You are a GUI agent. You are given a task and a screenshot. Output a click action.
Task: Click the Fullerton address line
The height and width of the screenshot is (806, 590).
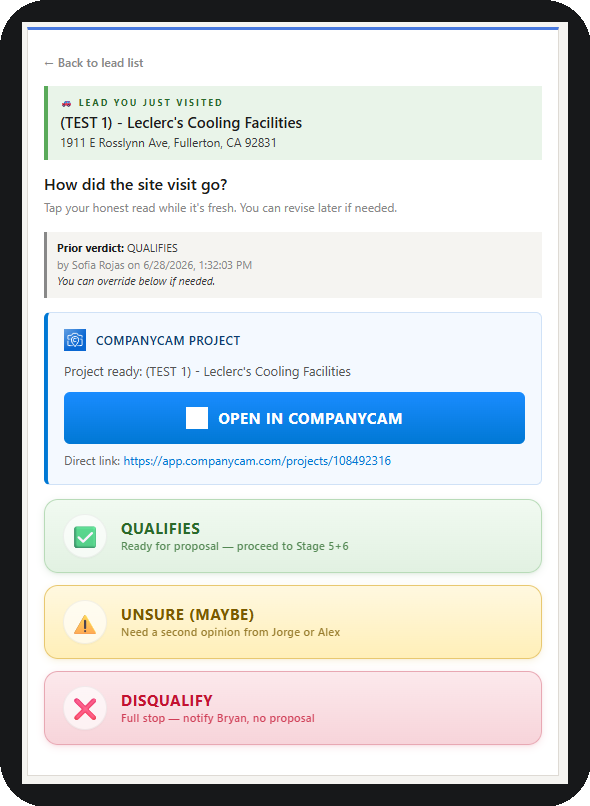tap(169, 143)
